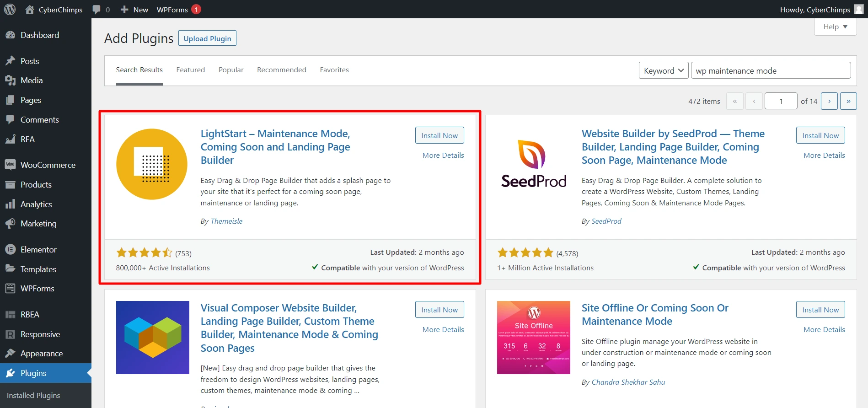Click the Media icon in sidebar
The image size is (868, 408).
tap(10, 81)
